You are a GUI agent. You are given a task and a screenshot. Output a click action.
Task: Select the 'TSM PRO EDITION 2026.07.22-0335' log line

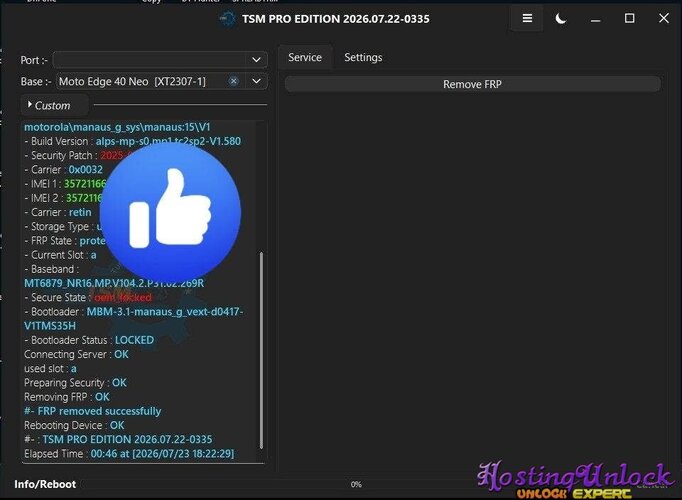(x=118, y=439)
